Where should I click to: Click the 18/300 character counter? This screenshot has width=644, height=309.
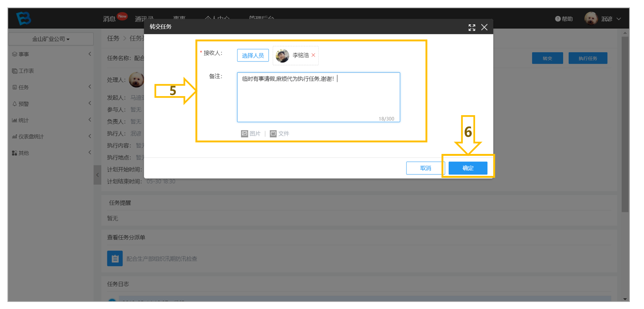[386, 119]
